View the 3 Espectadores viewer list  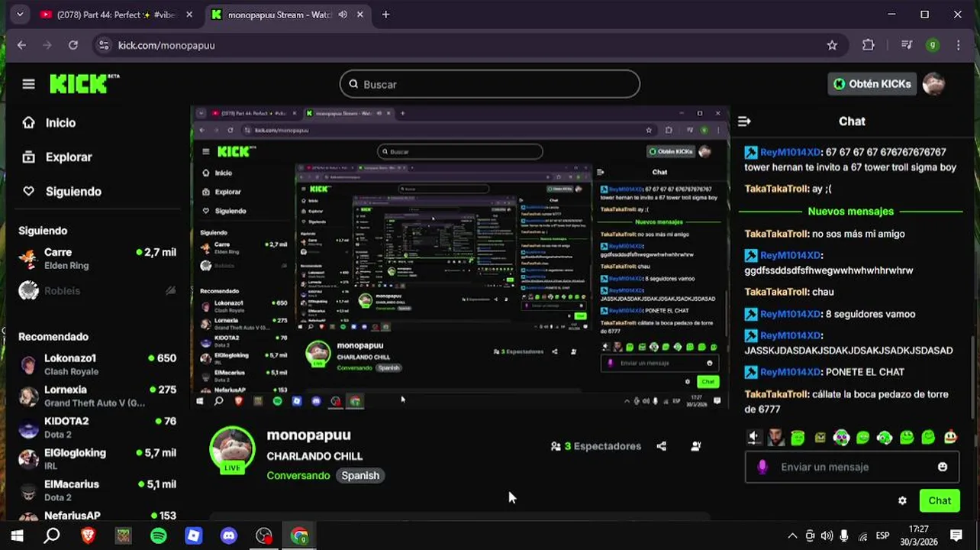[596, 446]
